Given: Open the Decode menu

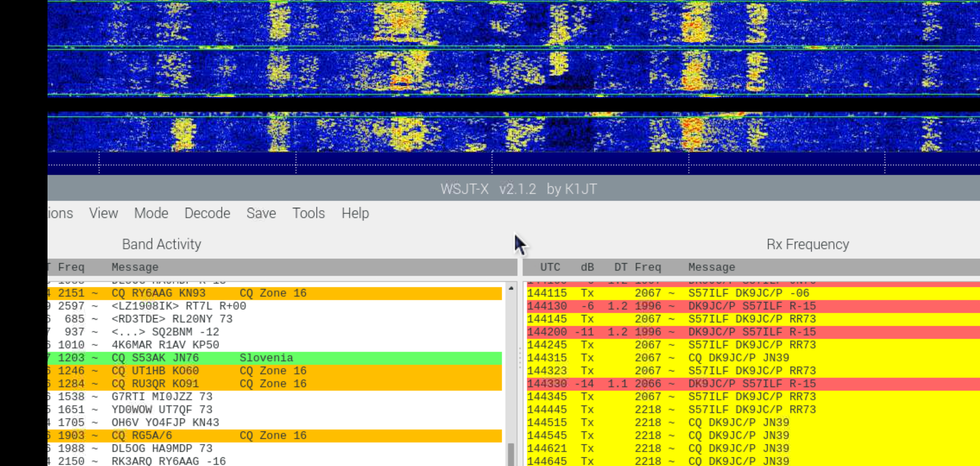Looking at the screenshot, I should click(207, 213).
